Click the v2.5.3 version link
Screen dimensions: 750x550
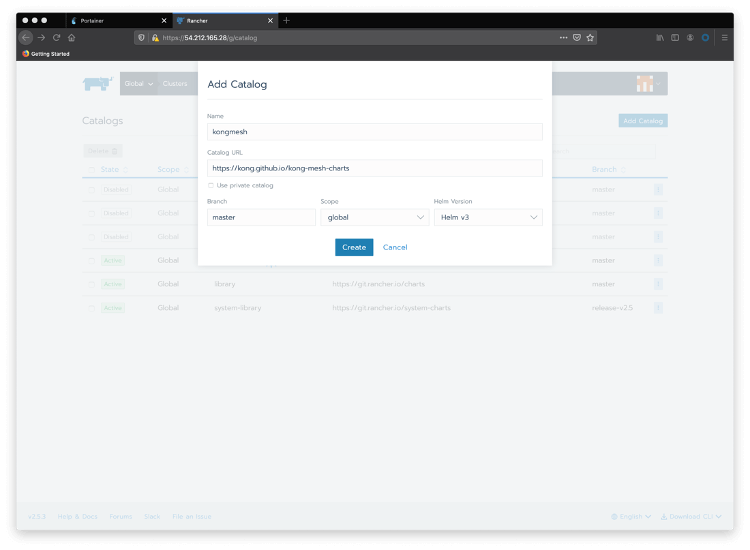[37, 517]
